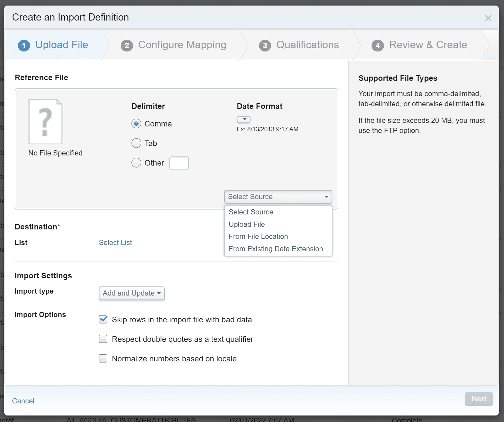Open the Add and Update import type dropdown
This screenshot has height=422, width=504.
click(131, 293)
